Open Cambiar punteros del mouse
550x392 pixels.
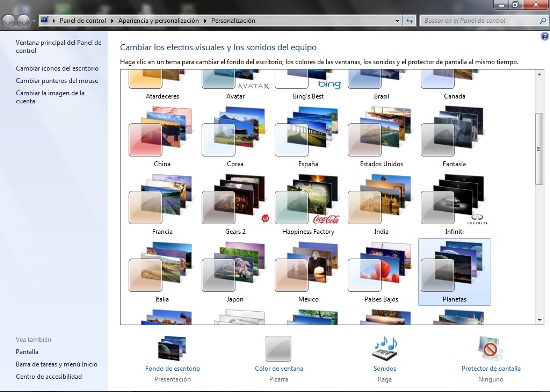[57, 81]
